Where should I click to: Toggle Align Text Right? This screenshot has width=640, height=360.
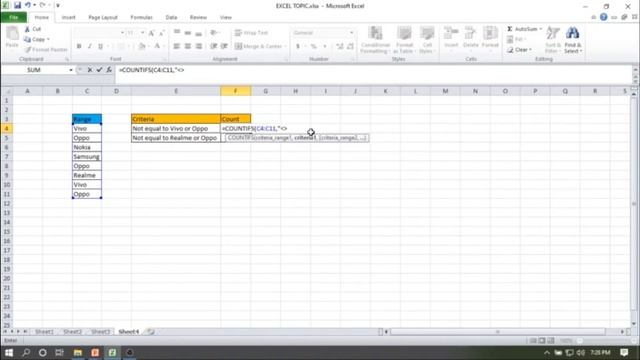coord(199,46)
